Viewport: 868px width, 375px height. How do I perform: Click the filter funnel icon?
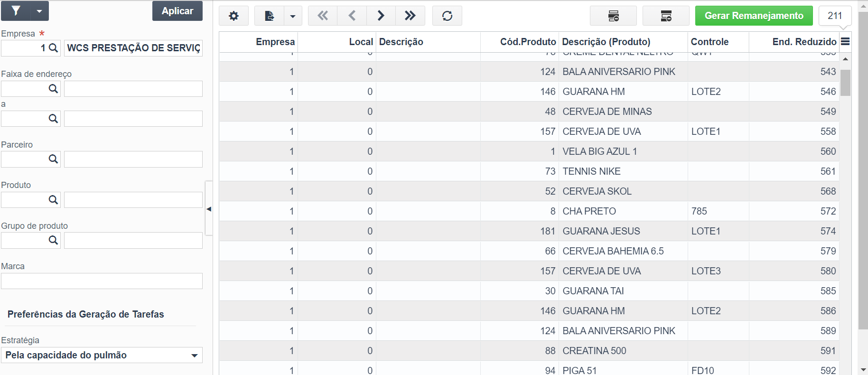tap(16, 11)
